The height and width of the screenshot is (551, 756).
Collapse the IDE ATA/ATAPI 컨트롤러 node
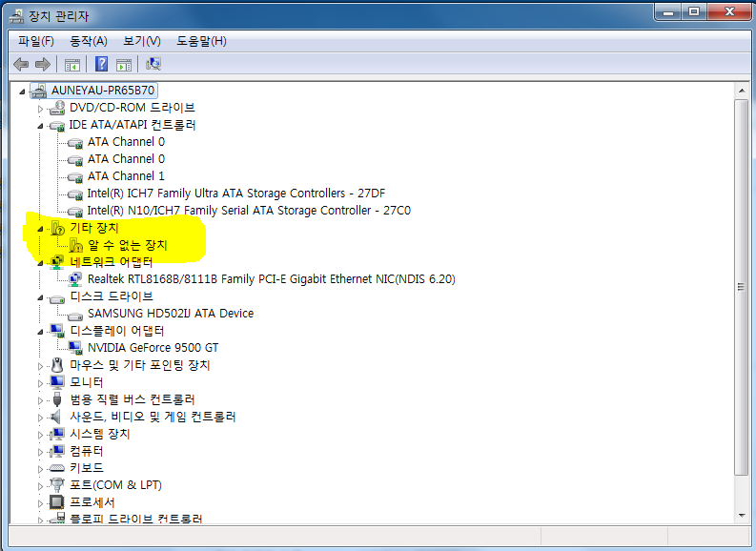pos(40,126)
